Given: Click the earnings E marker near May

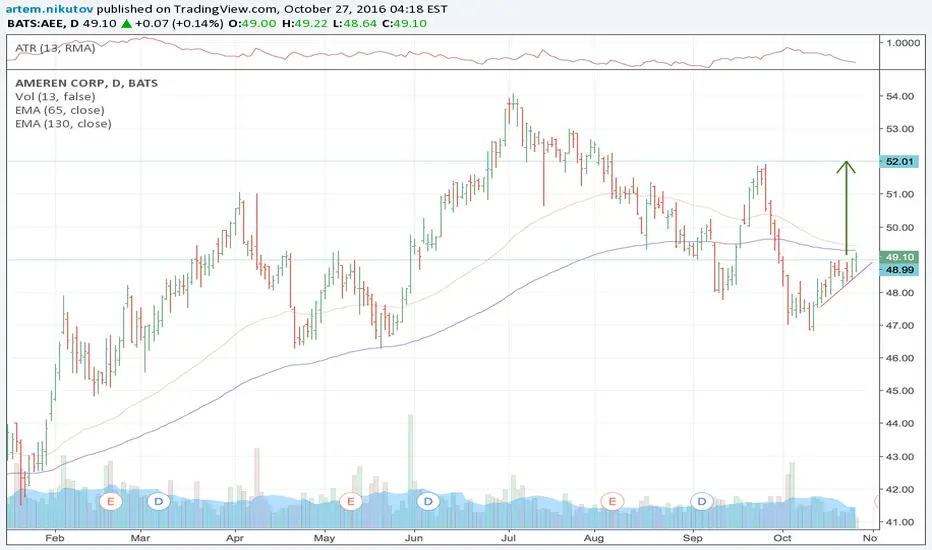Looking at the screenshot, I should [x=351, y=501].
